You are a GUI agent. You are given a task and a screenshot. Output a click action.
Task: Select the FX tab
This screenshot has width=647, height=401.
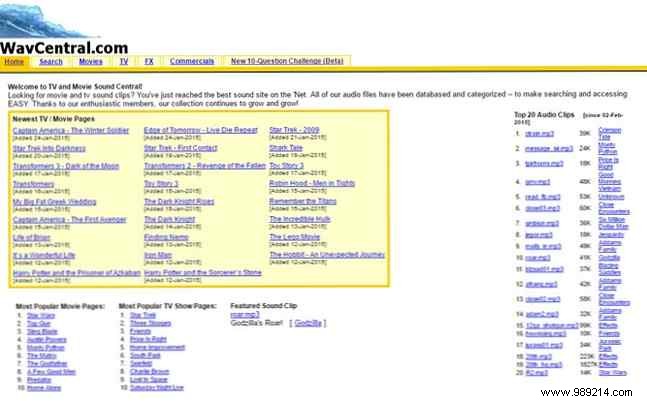coord(149,61)
